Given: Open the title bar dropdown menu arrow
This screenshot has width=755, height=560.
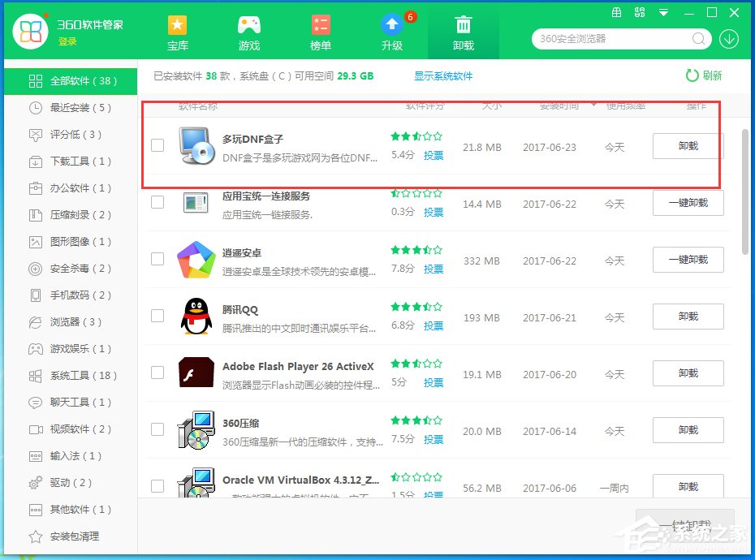Looking at the screenshot, I should 663,13.
